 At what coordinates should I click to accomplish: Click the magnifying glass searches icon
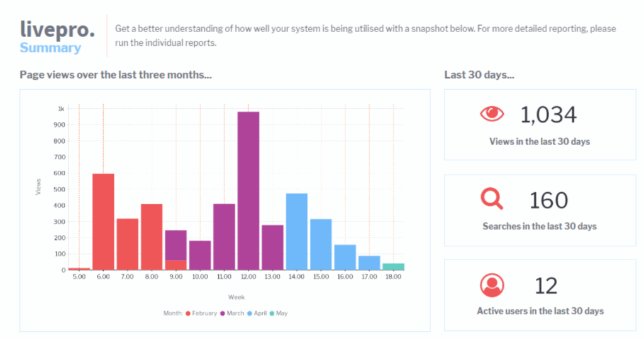(492, 199)
